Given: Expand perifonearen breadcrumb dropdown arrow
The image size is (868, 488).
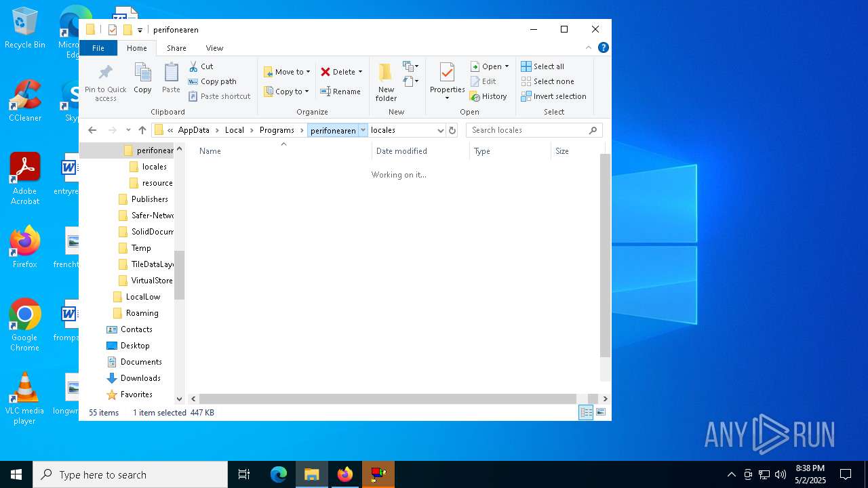Looking at the screenshot, I should coord(363,130).
